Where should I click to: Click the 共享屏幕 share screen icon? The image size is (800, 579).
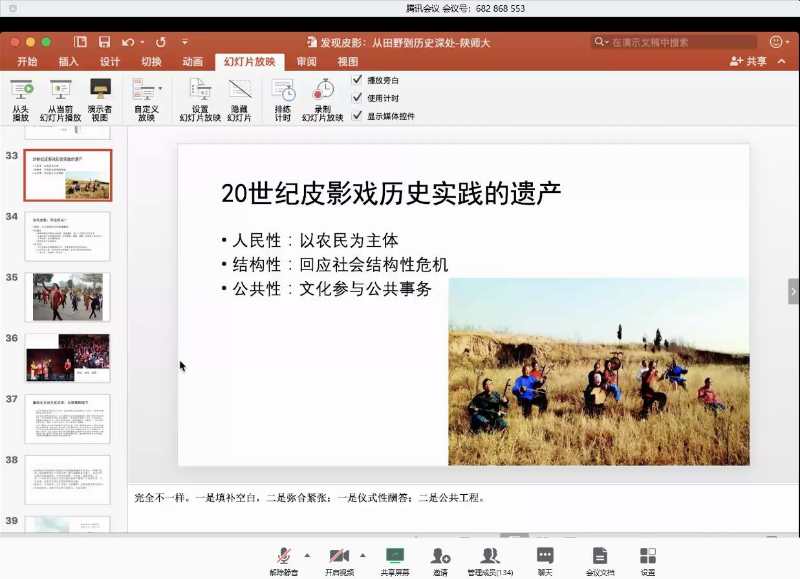(x=395, y=556)
